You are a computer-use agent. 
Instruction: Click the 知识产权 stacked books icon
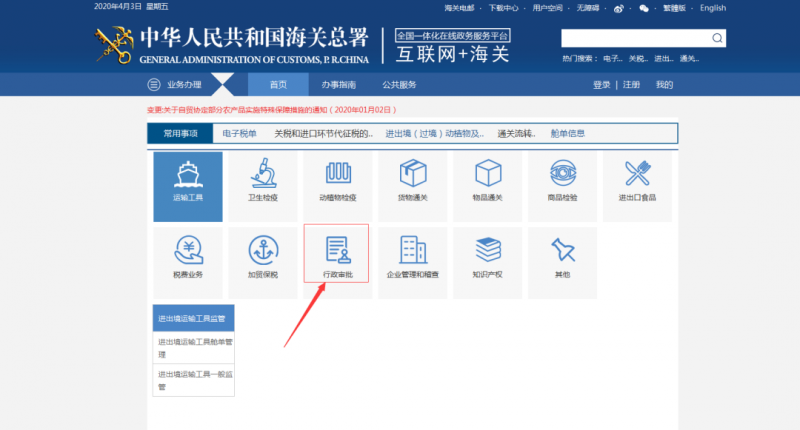pyautogui.click(x=487, y=250)
